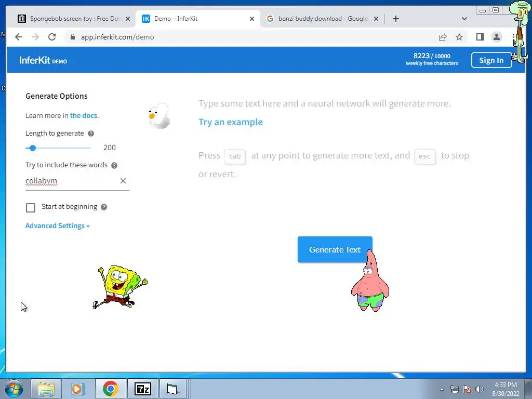Close the bonzi buddy download tab
The image size is (532, 399).
[376, 19]
